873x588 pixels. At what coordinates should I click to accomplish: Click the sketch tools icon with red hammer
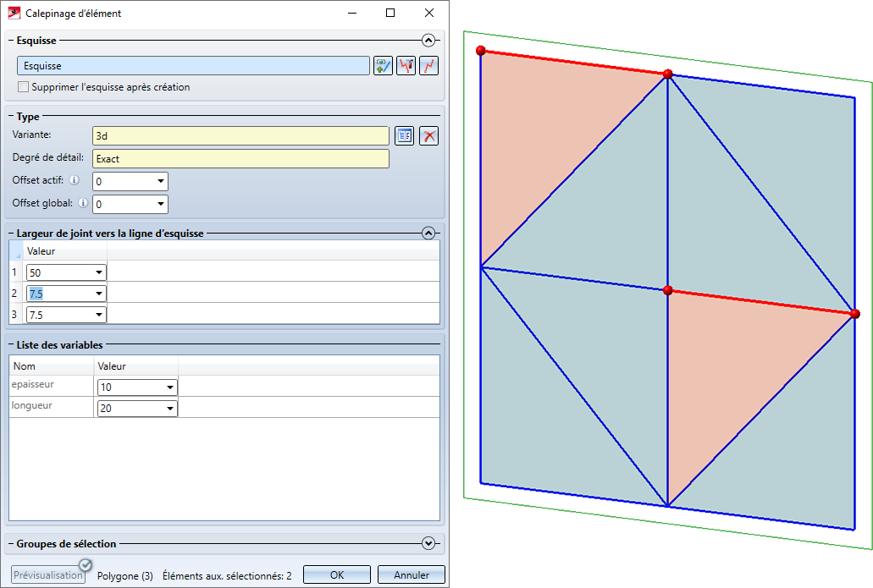pos(406,66)
